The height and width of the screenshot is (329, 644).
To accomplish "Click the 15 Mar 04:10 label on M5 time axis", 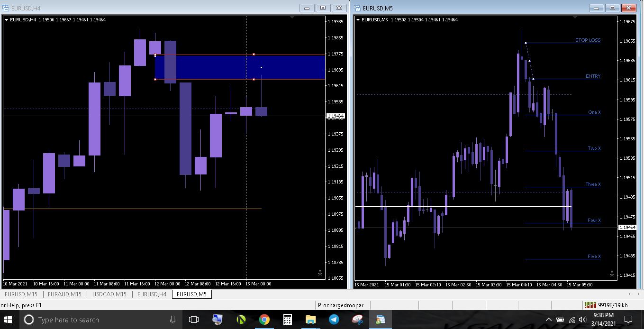I will tap(519, 285).
